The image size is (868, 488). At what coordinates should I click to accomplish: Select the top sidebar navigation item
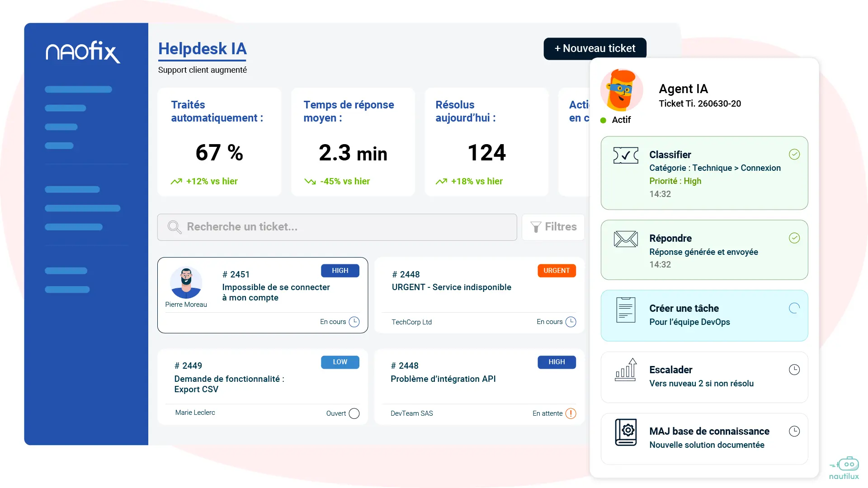(x=78, y=89)
